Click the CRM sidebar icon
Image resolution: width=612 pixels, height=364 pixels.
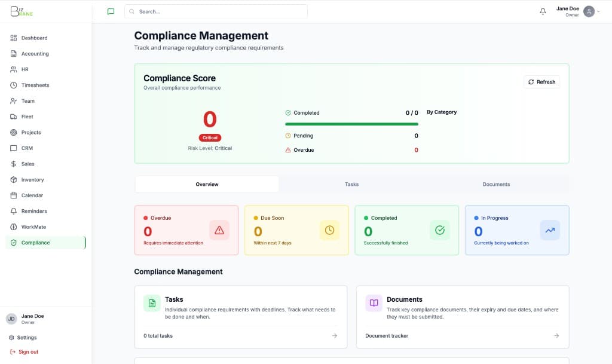point(14,148)
